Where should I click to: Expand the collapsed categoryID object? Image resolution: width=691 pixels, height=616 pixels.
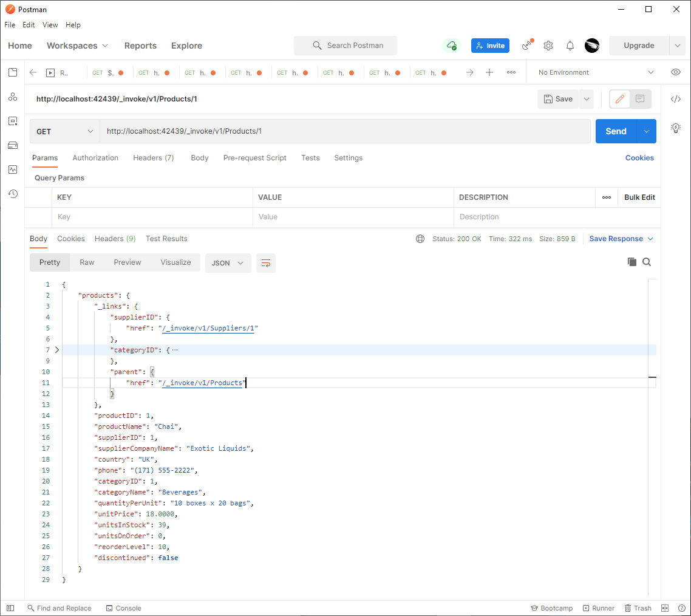click(x=56, y=350)
